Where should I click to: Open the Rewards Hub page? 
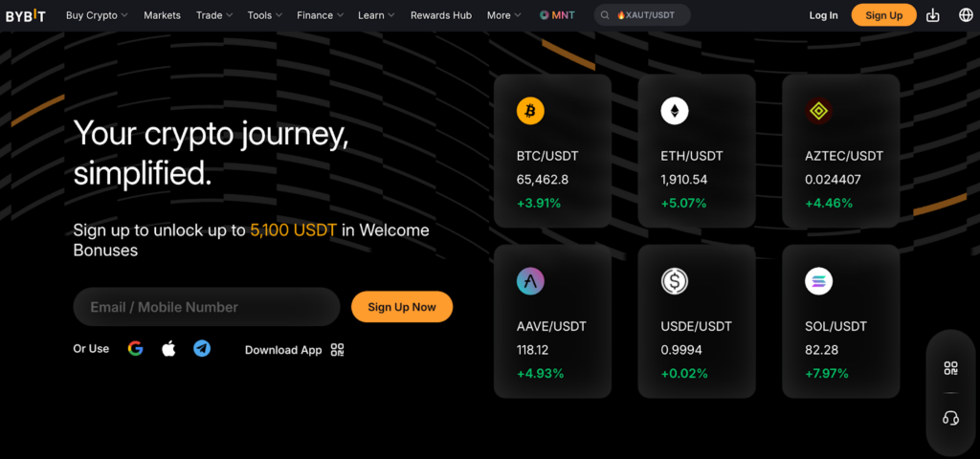(x=441, y=15)
